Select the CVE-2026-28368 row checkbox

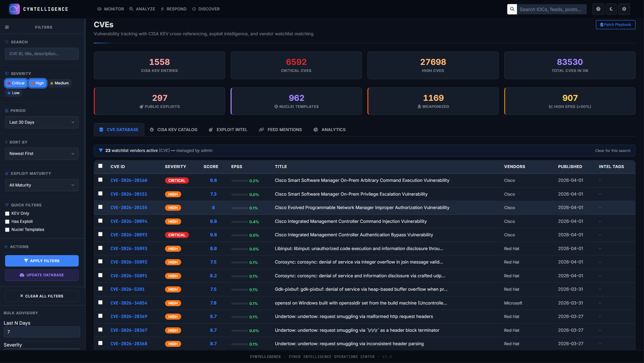click(x=100, y=343)
